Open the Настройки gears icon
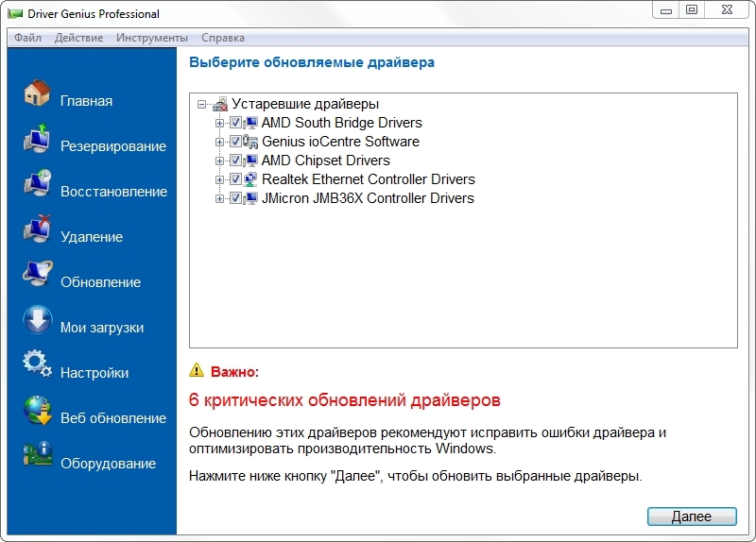756x542 pixels. coord(37,365)
